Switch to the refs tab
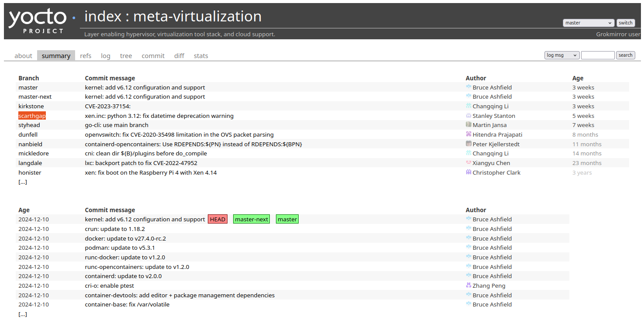Screen dimensions: 644x327 point(86,55)
